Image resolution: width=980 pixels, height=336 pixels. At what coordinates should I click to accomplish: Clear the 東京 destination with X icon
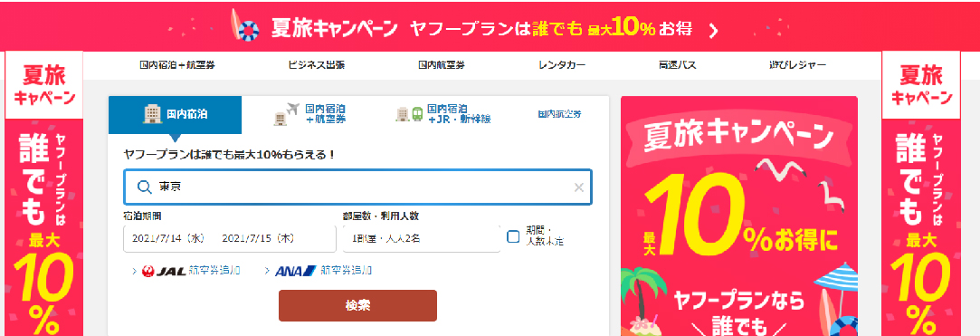tap(579, 187)
